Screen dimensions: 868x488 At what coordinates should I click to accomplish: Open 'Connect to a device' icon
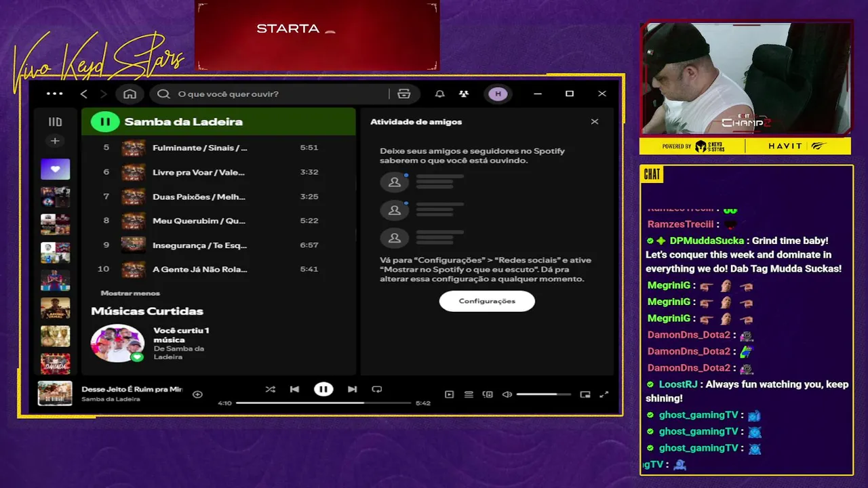[x=488, y=394]
